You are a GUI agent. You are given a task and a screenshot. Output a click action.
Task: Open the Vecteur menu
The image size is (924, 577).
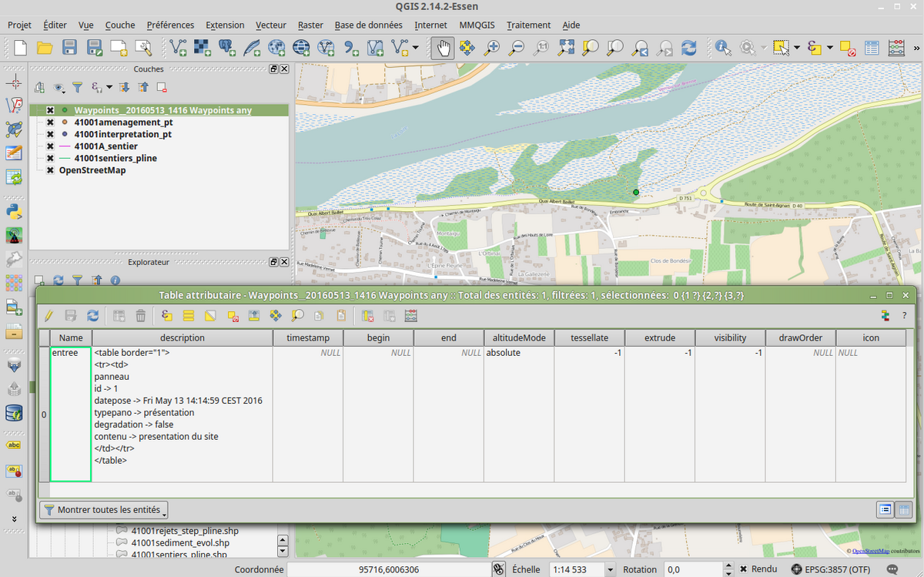[x=271, y=25]
